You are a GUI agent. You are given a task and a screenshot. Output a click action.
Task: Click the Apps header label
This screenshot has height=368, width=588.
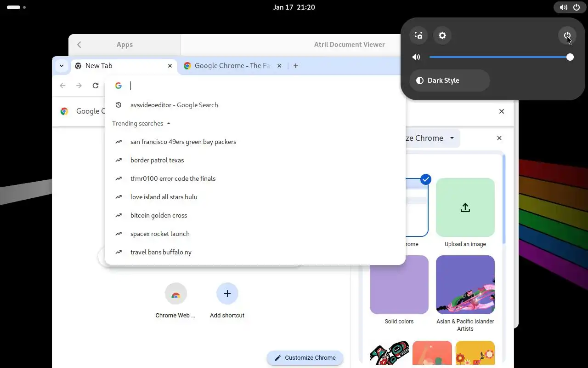pos(124,45)
